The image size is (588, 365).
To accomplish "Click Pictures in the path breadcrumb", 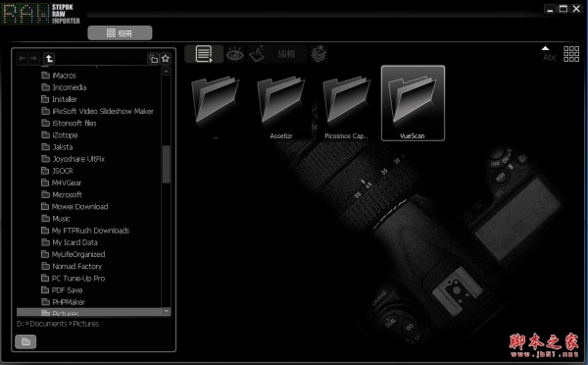I will 86,324.
